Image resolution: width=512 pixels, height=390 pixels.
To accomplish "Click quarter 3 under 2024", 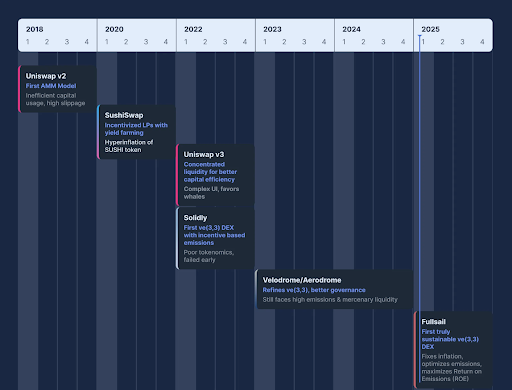I will point(383,42).
